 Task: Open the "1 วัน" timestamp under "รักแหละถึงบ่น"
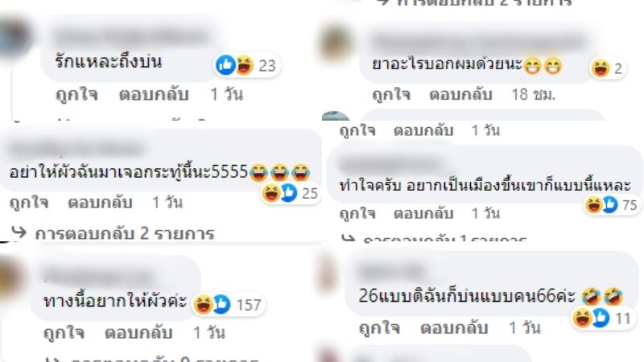click(x=227, y=95)
